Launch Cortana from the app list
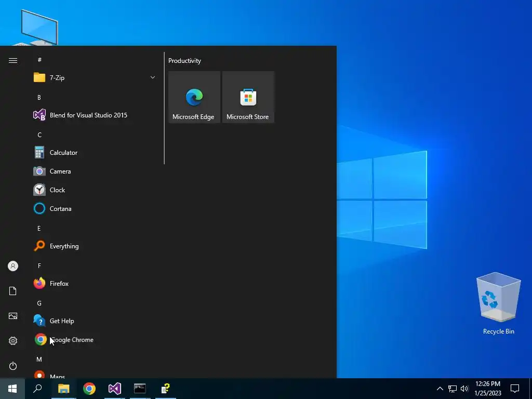The image size is (532, 399). (95, 209)
